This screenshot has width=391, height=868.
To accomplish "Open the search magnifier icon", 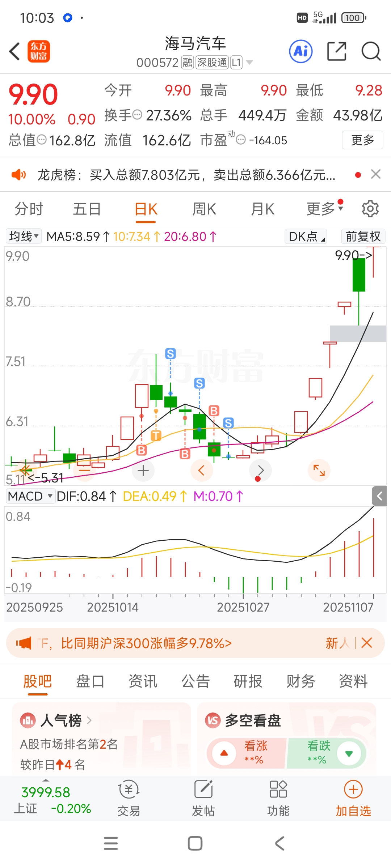I will [x=371, y=51].
